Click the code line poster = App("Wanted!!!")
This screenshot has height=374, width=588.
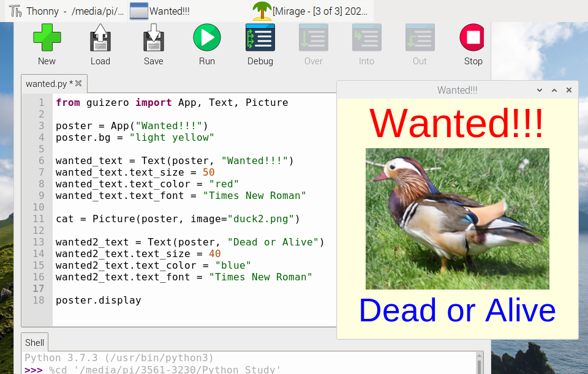[x=132, y=125]
